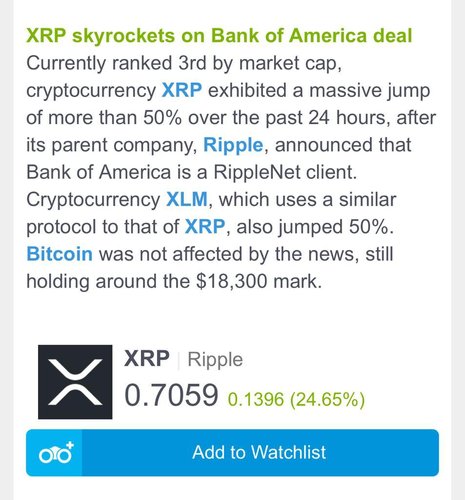Click the 'also jumped 50%' text

coord(315,227)
